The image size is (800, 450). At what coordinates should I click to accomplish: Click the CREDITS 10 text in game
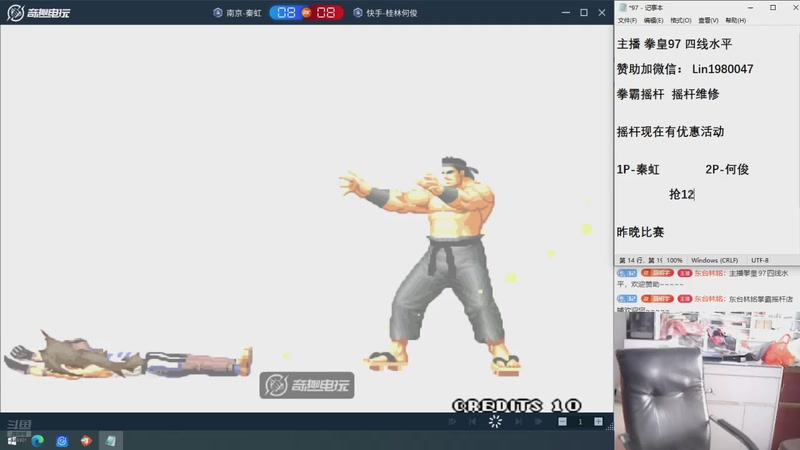coord(517,406)
